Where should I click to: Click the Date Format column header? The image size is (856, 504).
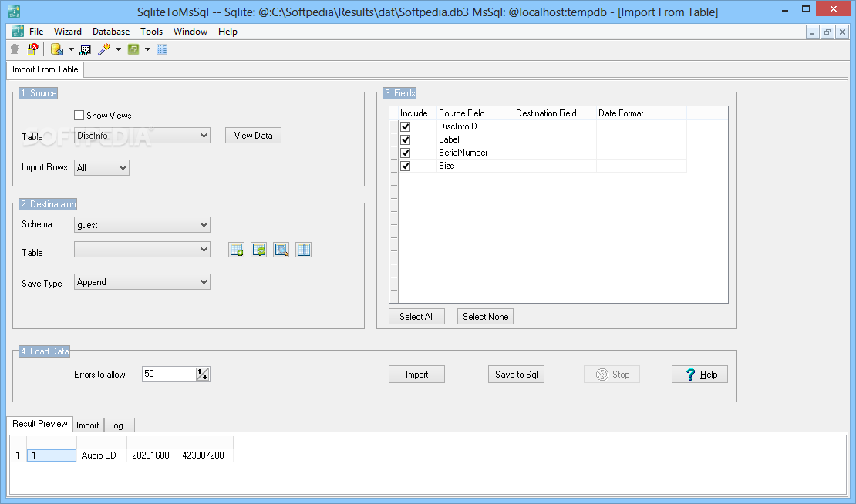click(x=642, y=113)
